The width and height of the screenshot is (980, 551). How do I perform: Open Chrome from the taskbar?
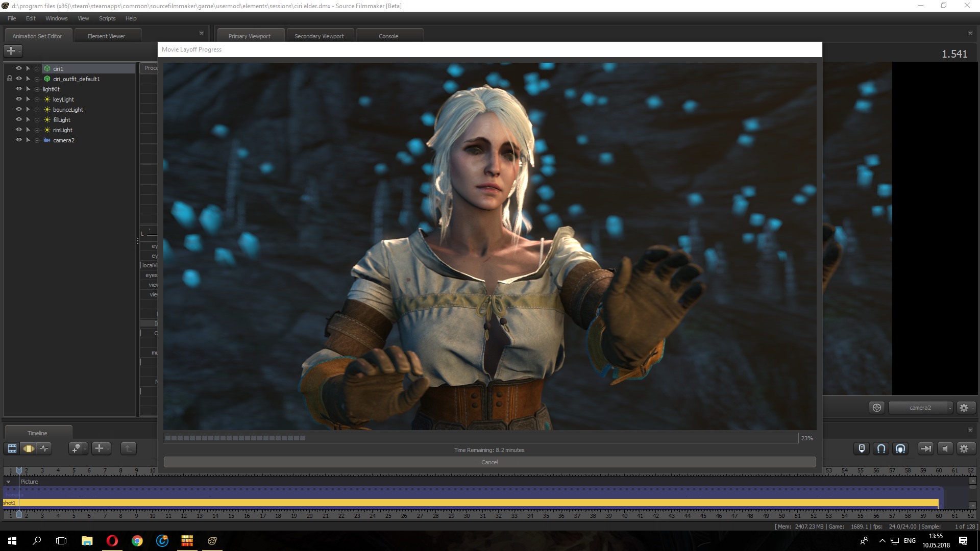click(x=137, y=541)
